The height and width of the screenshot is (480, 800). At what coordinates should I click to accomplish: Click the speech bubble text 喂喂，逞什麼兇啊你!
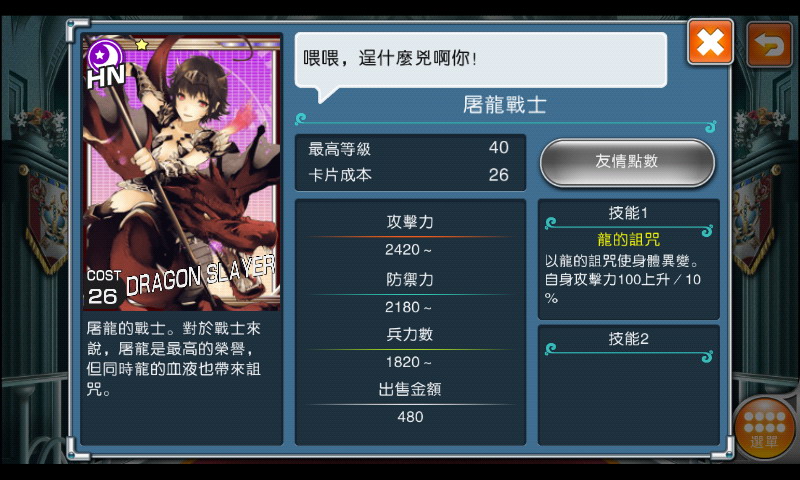(x=390, y=58)
